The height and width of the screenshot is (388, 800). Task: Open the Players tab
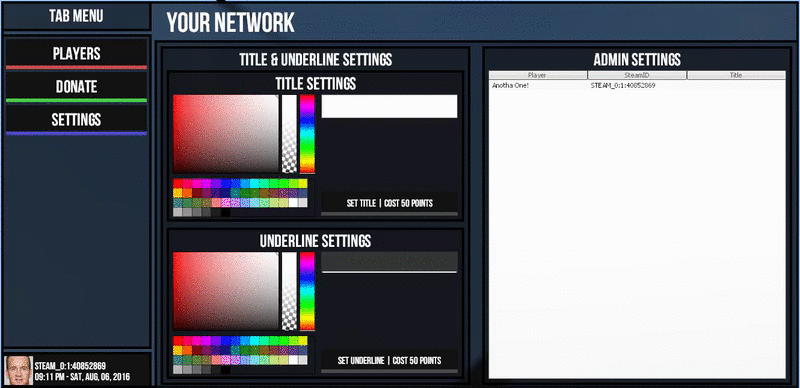tap(77, 53)
